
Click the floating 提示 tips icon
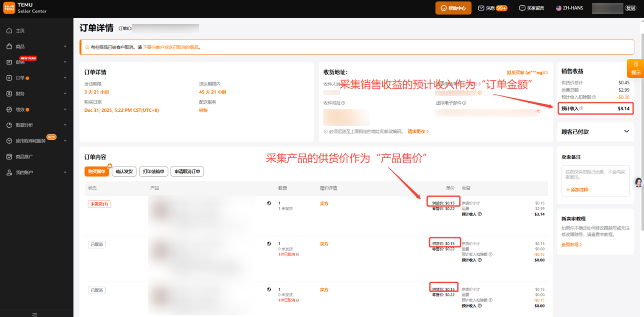pos(635,68)
